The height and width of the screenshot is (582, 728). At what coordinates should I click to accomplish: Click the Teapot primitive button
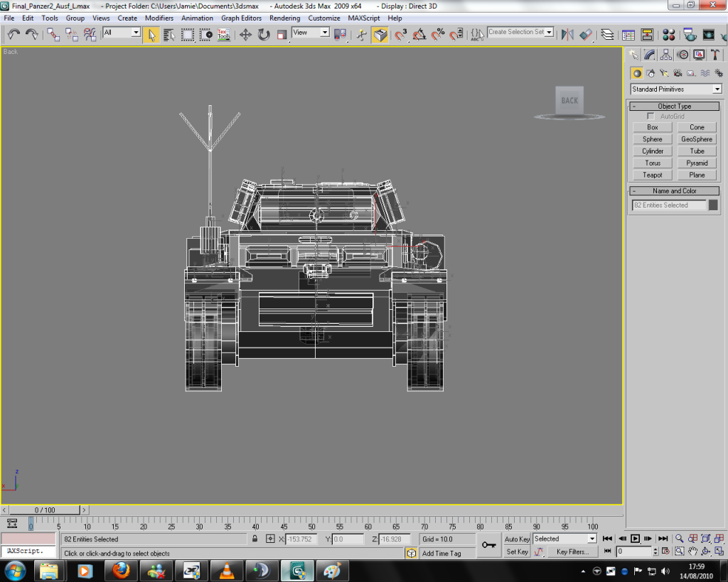652,175
